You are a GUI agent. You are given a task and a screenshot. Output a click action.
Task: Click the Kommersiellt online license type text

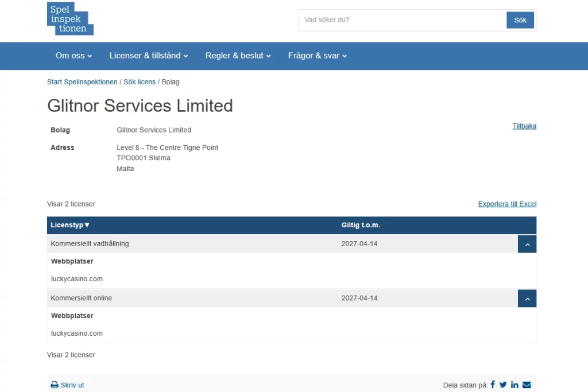(x=81, y=298)
